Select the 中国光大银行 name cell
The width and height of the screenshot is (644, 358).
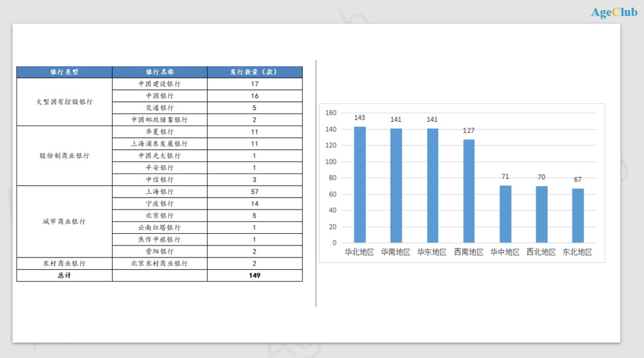pos(160,155)
